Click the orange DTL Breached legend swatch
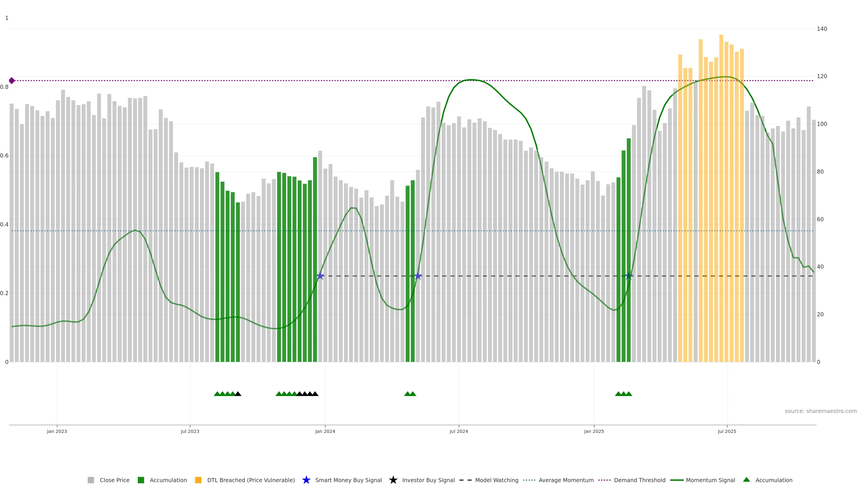Screen dimensions: 868x488 click(x=198, y=480)
